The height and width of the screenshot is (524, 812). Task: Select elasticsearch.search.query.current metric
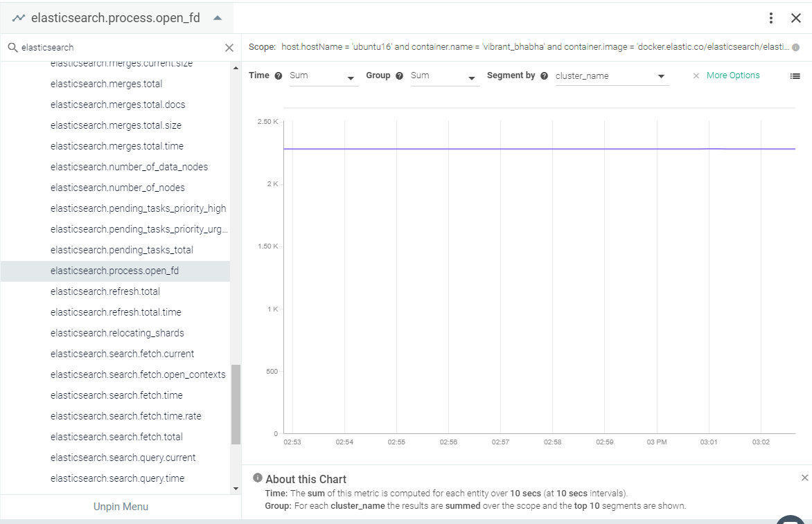click(115, 458)
